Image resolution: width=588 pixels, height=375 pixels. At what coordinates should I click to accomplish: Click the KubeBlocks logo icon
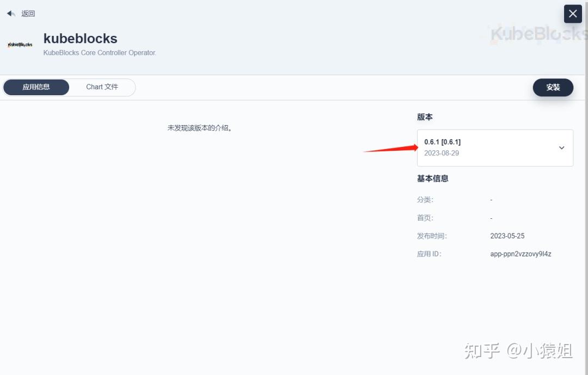pyautogui.click(x=20, y=44)
